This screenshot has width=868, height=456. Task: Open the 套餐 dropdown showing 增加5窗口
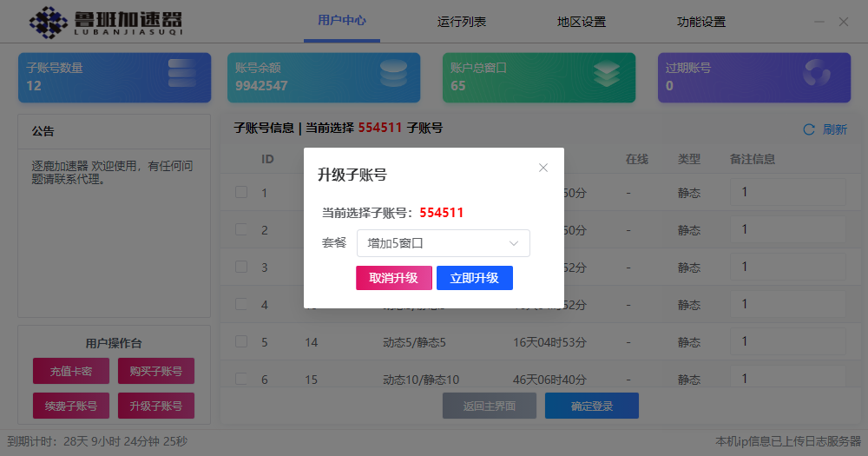click(x=443, y=243)
